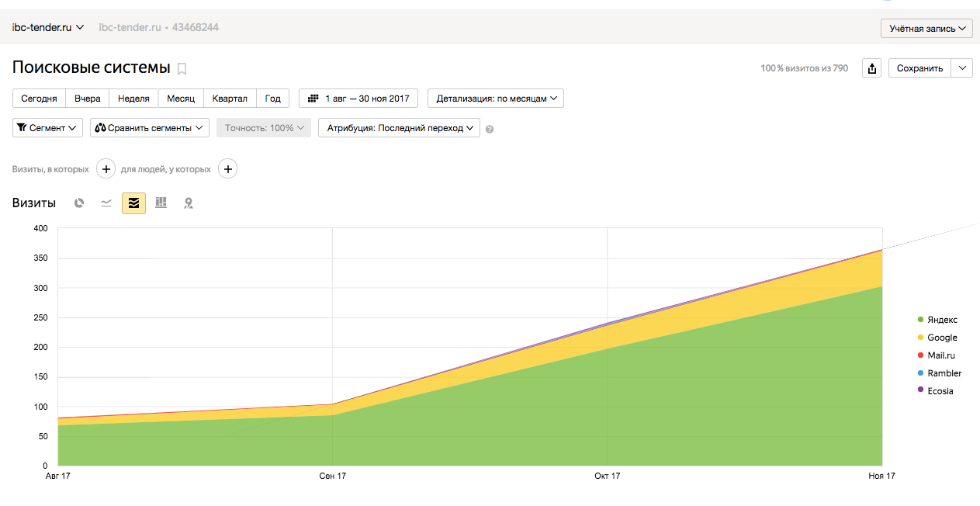Select the stacked area chart view
Screen dimensions: 980x506
133,203
